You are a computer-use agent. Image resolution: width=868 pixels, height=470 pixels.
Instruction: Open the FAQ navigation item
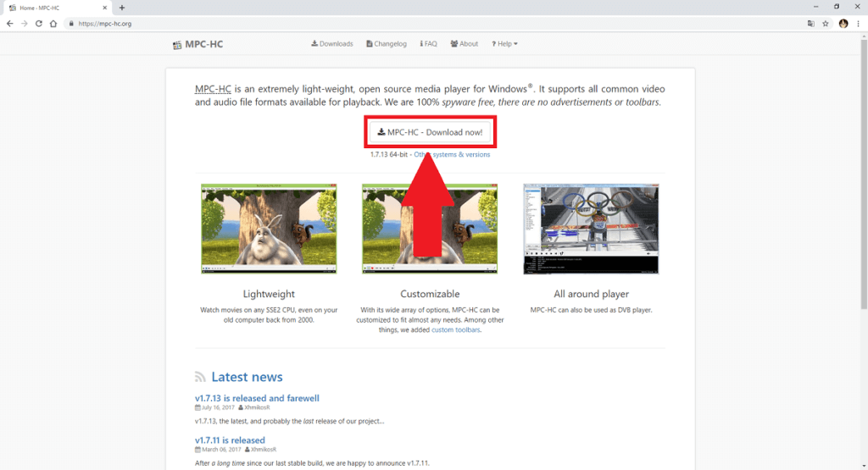click(428, 44)
